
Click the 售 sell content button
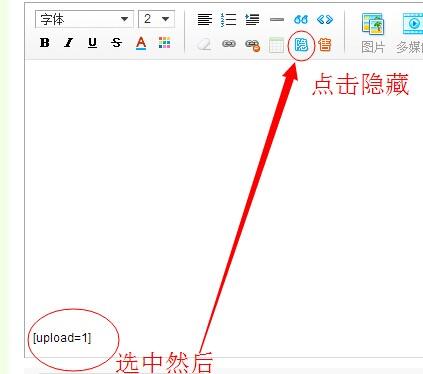[x=325, y=45]
